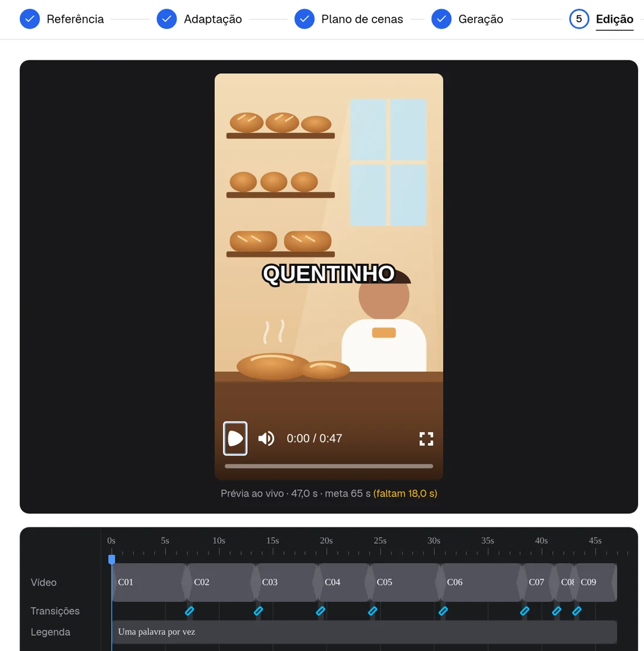
Task: Click the Transições track label
Action: click(55, 611)
